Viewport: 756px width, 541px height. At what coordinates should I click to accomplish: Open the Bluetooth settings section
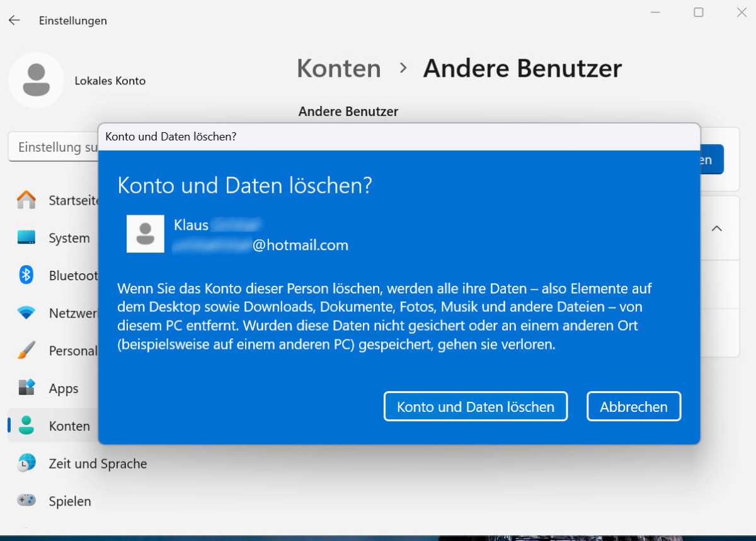(x=69, y=275)
